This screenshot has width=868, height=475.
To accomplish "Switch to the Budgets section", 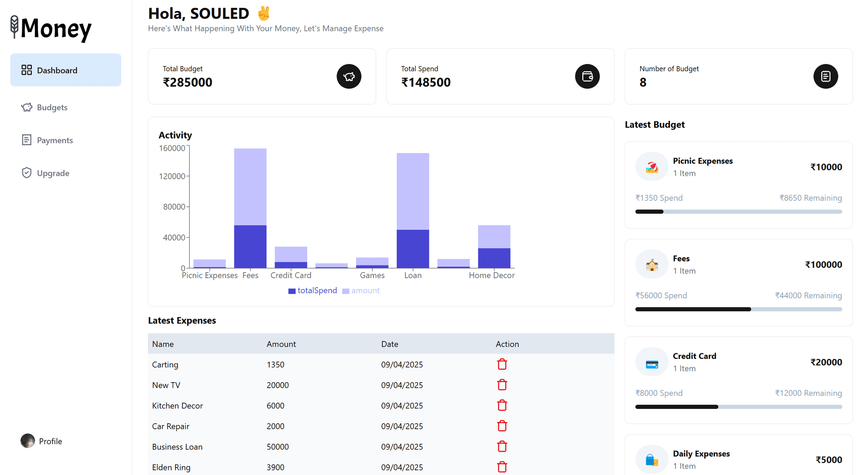I will 52,107.
